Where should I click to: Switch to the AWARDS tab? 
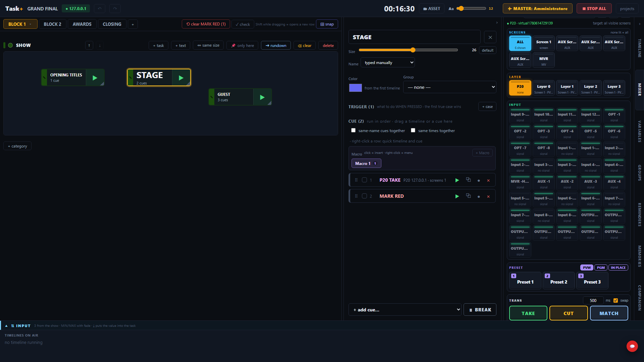82,24
